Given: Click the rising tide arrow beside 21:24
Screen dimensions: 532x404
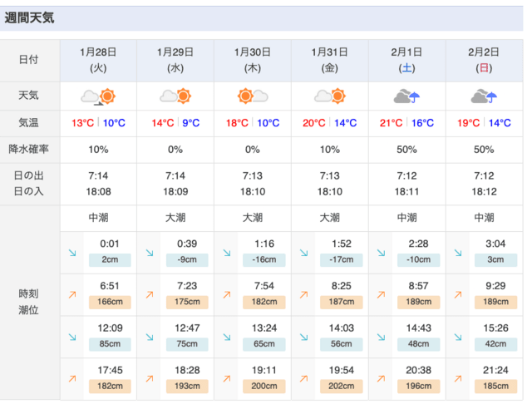Looking at the screenshot, I should coord(458,379).
